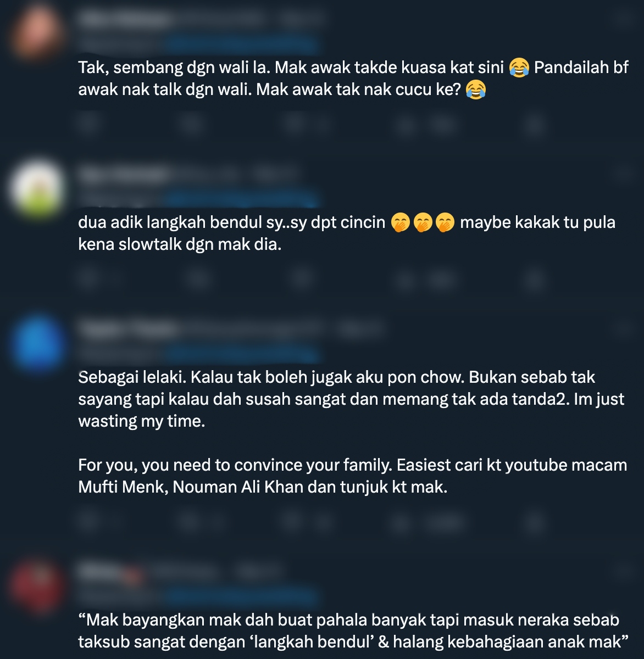The height and width of the screenshot is (659, 644).
Task: Open more options on 'sembang dgn wali' tweet
Action: click(624, 20)
